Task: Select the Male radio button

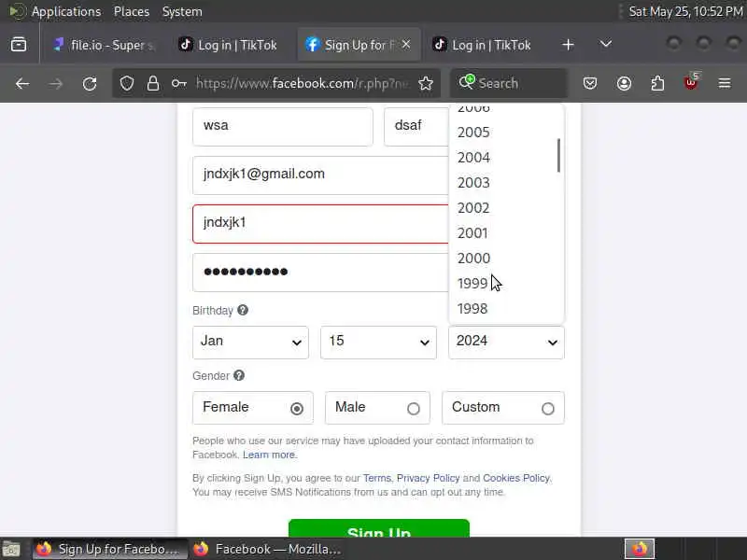Action: [414, 409]
